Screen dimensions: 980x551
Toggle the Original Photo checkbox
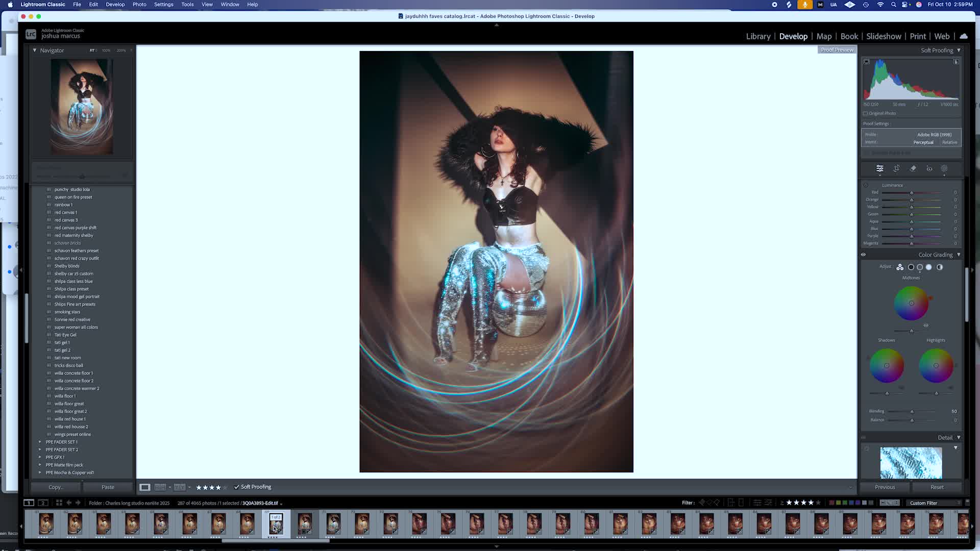coord(866,113)
